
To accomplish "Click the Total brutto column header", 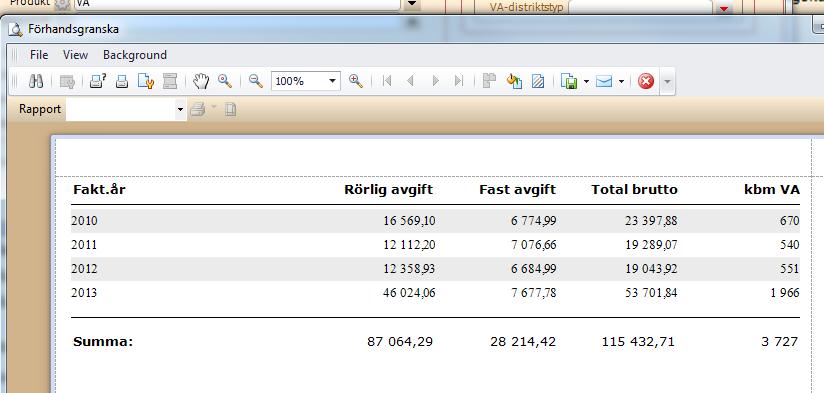I will point(634,190).
